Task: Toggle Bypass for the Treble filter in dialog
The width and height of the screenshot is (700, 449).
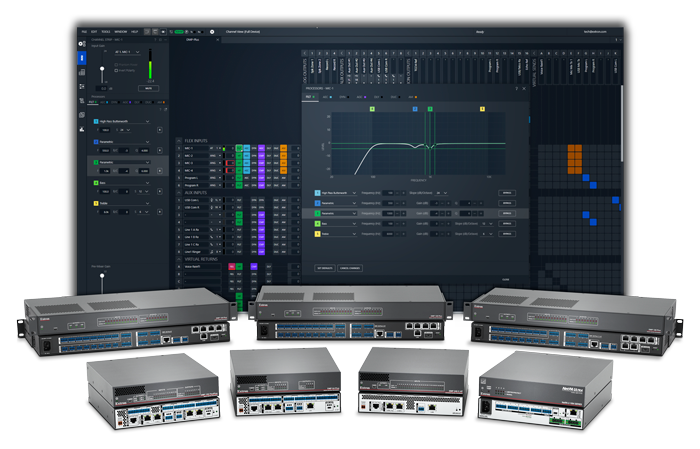Action: 508,235
